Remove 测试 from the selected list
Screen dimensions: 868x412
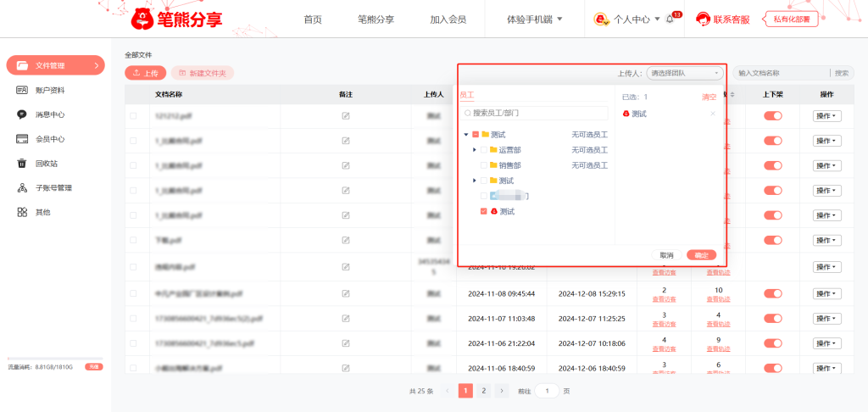(x=713, y=114)
